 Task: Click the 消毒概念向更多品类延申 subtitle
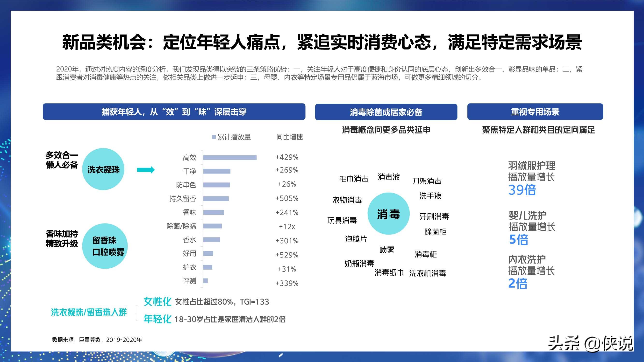pyautogui.click(x=386, y=130)
